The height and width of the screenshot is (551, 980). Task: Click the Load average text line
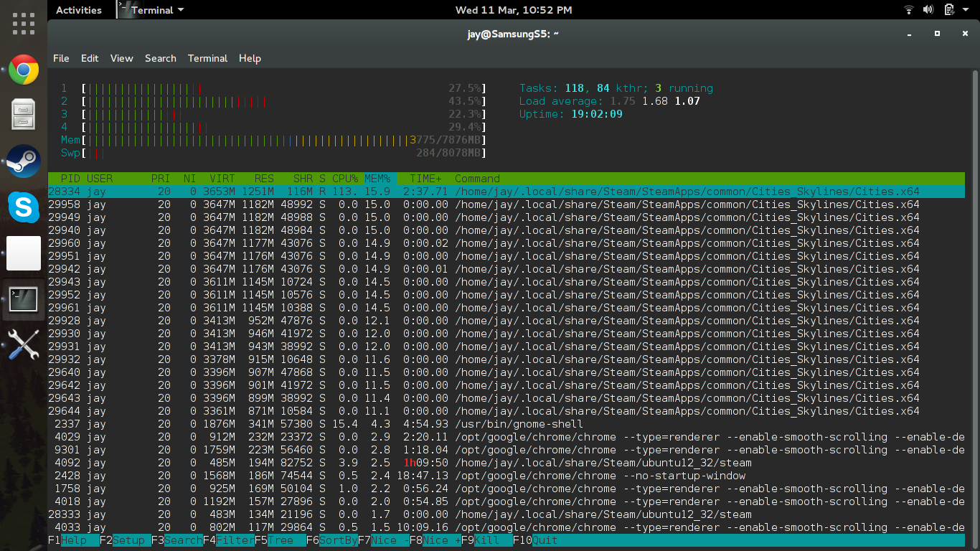610,101
